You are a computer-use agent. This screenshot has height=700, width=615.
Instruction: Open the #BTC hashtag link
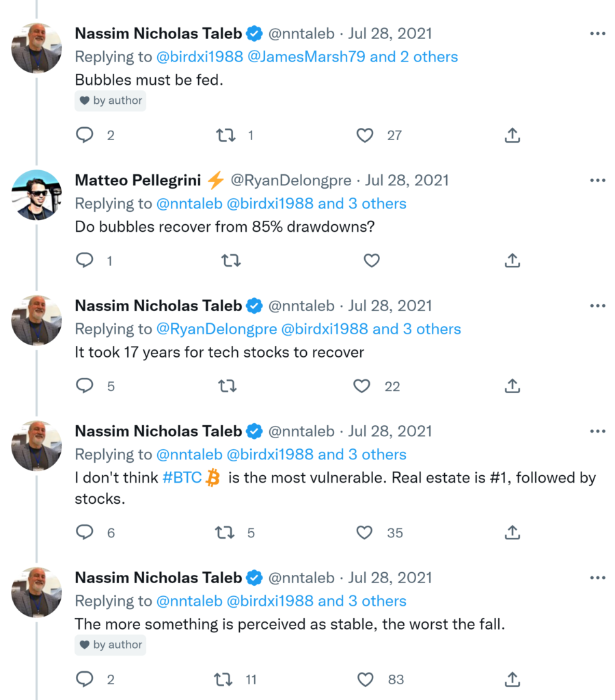pyautogui.click(x=182, y=478)
